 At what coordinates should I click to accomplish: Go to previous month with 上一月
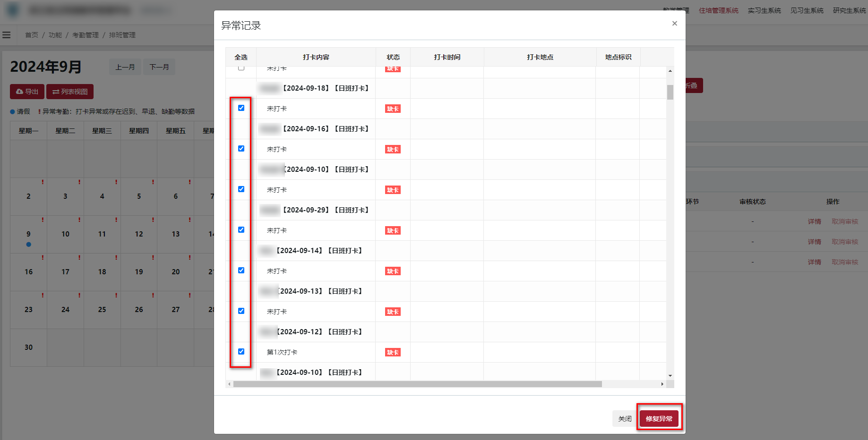click(x=125, y=67)
